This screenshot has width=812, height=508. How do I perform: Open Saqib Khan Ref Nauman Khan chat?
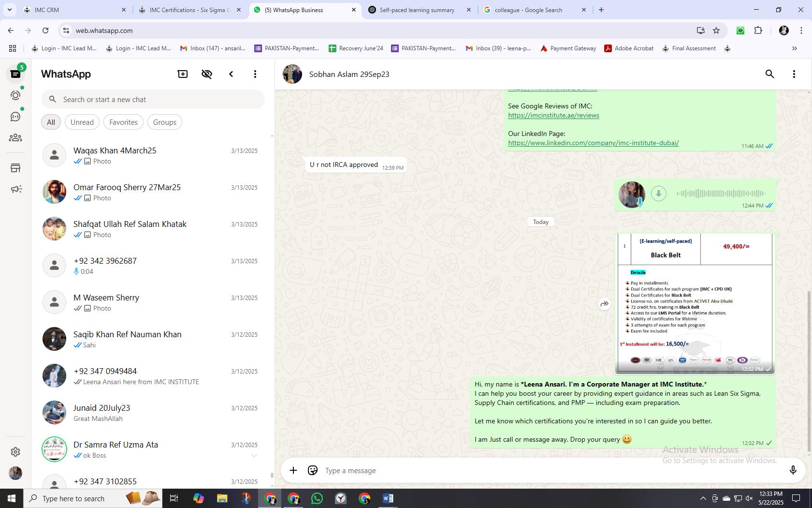tap(152, 339)
